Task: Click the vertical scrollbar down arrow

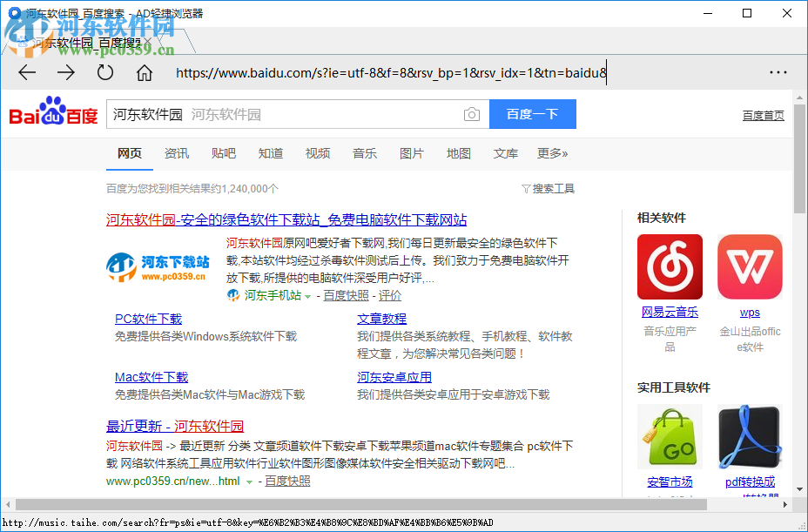Action: click(799, 489)
